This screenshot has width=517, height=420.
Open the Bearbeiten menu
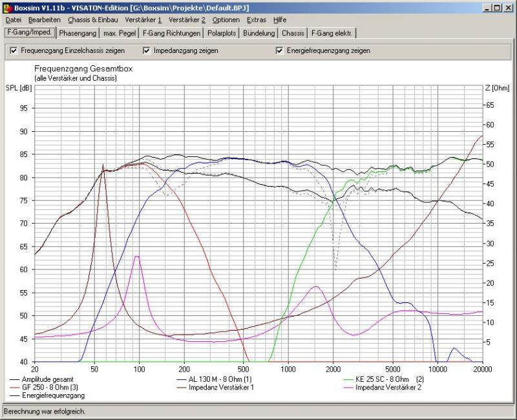tap(44, 20)
